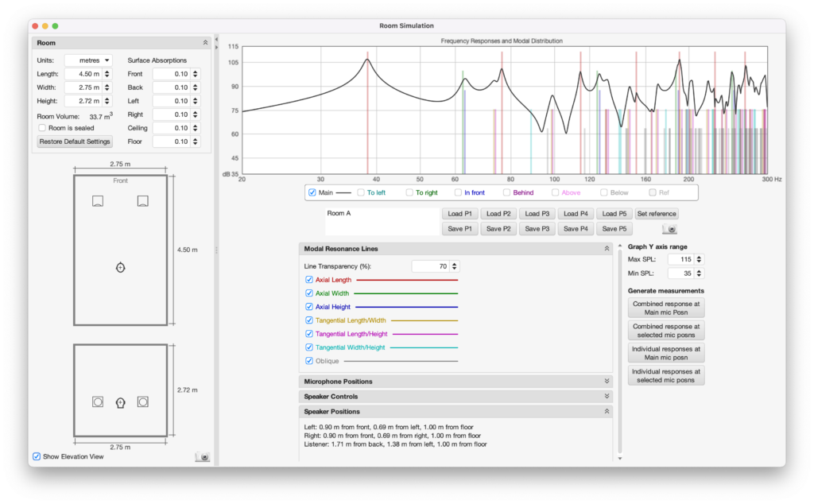Expand the Speaker Controls section
814x504 pixels.
coord(607,397)
